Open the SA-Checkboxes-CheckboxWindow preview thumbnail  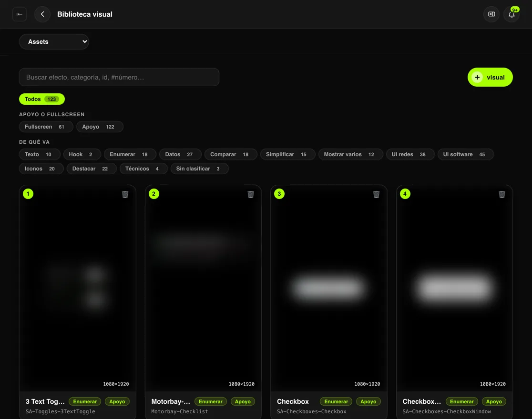click(x=455, y=288)
